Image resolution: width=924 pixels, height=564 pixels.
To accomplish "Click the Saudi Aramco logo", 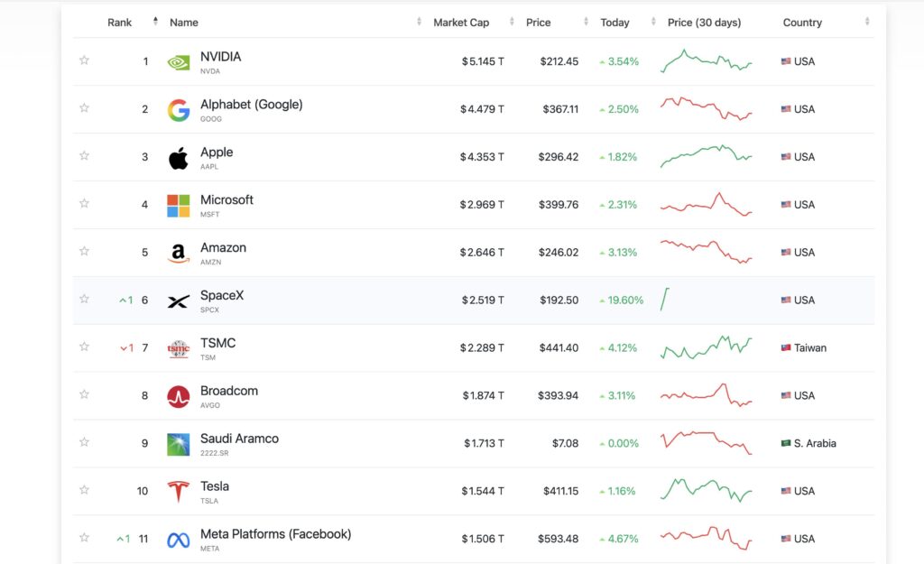I will point(178,444).
